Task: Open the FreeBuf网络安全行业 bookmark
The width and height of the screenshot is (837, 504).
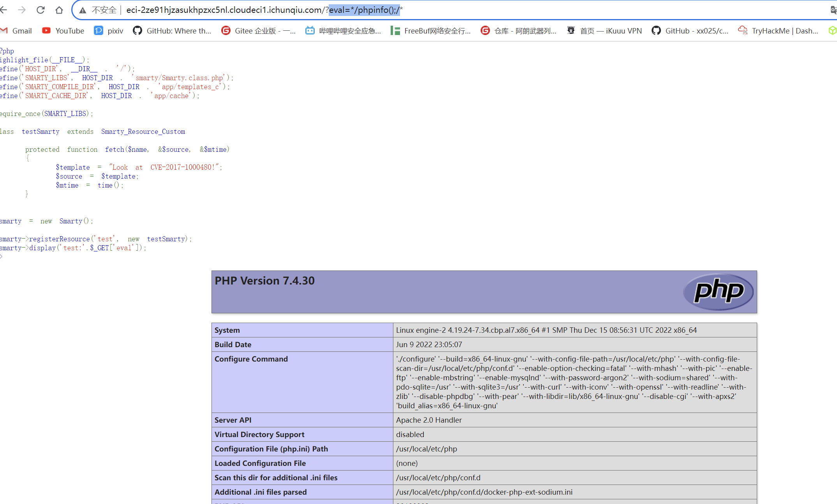Action: click(x=431, y=31)
